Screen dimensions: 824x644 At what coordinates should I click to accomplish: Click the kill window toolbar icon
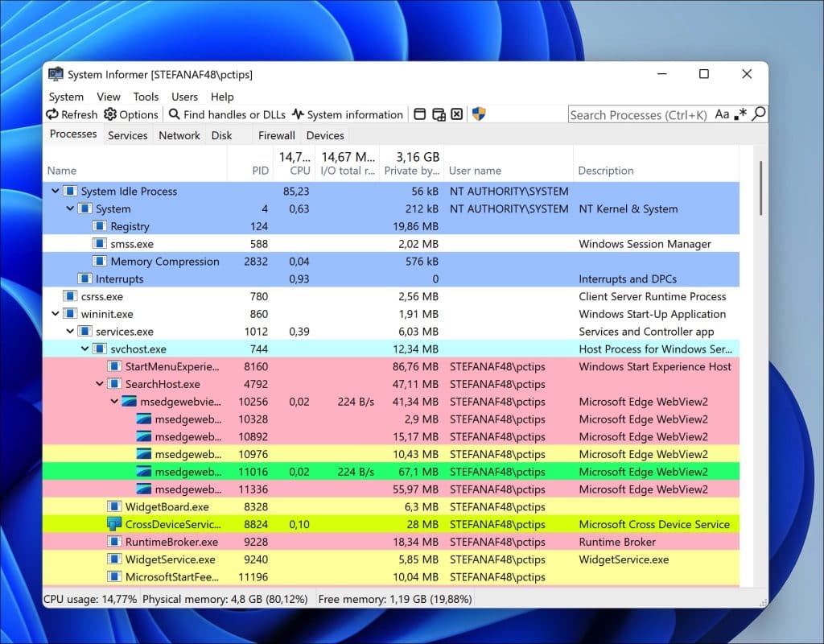pyautogui.click(x=457, y=115)
